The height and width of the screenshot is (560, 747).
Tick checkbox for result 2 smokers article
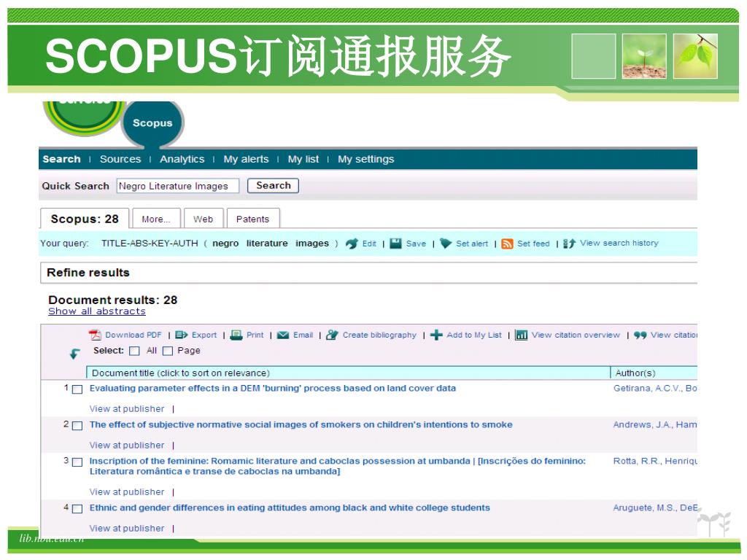pyautogui.click(x=77, y=425)
